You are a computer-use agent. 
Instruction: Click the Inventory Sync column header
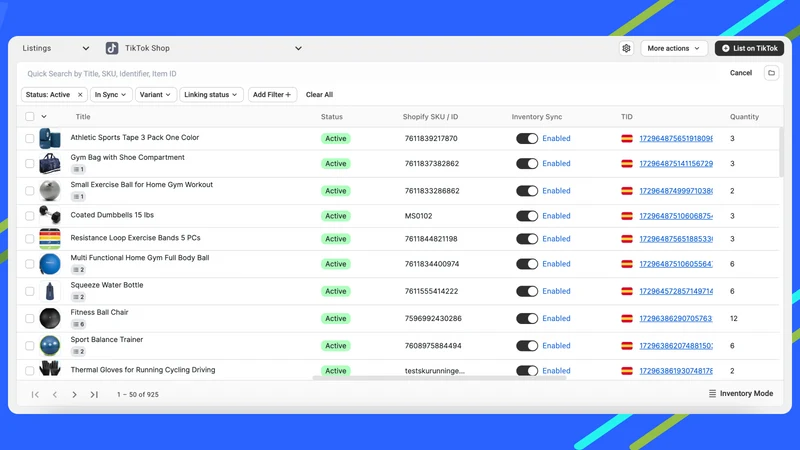pos(537,117)
